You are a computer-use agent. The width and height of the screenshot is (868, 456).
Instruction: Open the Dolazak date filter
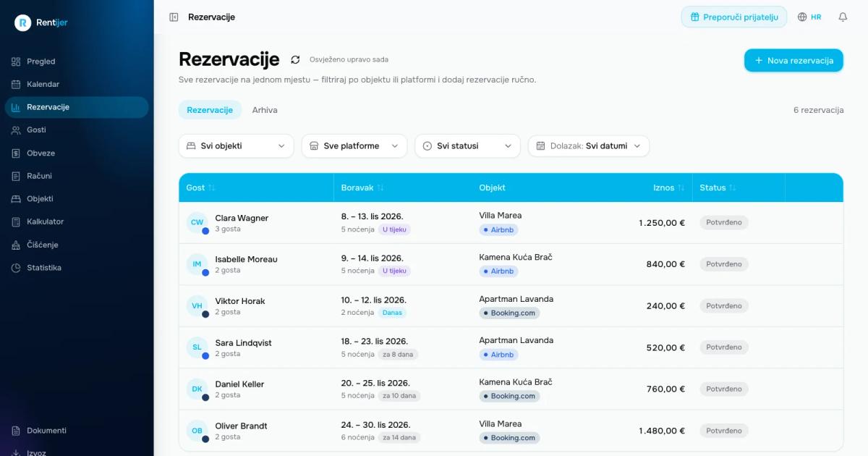[589, 145]
